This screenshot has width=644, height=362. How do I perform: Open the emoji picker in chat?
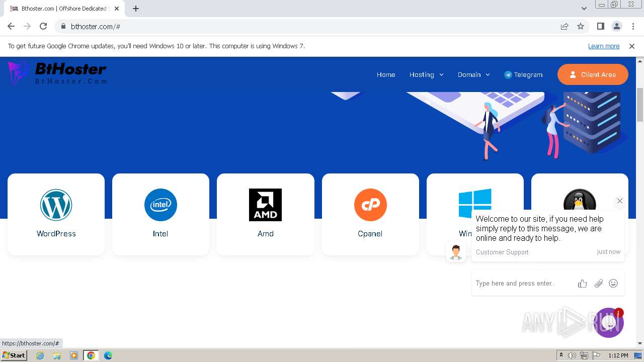(613, 284)
